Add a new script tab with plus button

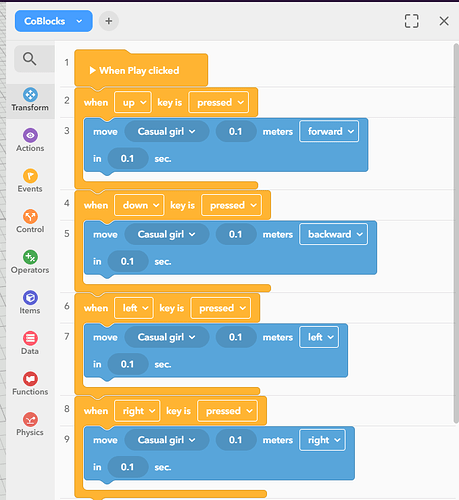point(109,21)
